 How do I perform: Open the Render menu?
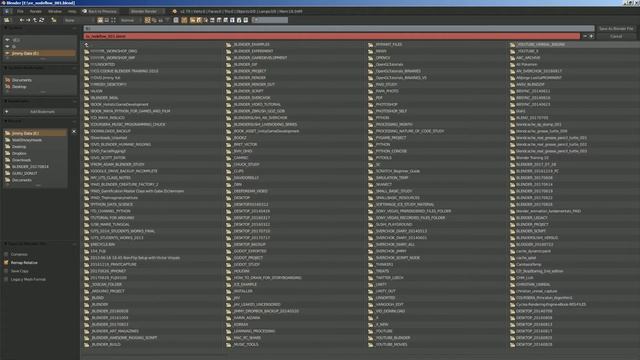click(x=36, y=11)
